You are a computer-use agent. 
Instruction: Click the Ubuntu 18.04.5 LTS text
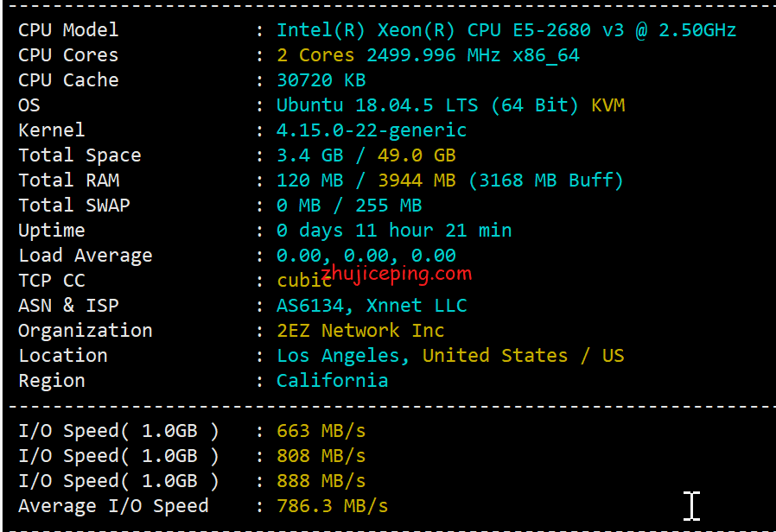pos(377,105)
